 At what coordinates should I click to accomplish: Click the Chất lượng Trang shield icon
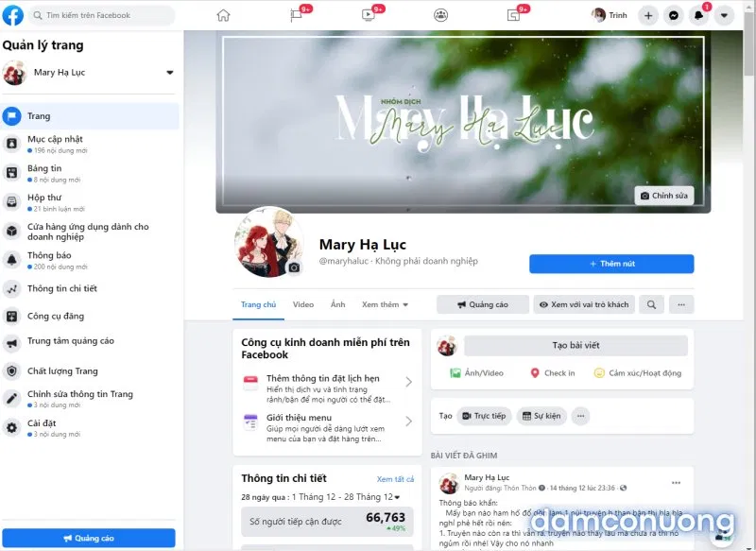pyautogui.click(x=12, y=370)
